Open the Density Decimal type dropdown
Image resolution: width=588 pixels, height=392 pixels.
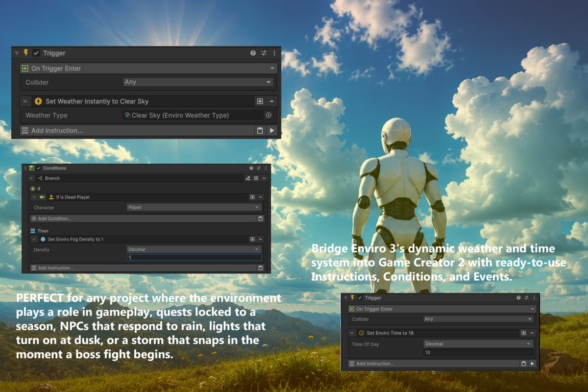click(194, 249)
